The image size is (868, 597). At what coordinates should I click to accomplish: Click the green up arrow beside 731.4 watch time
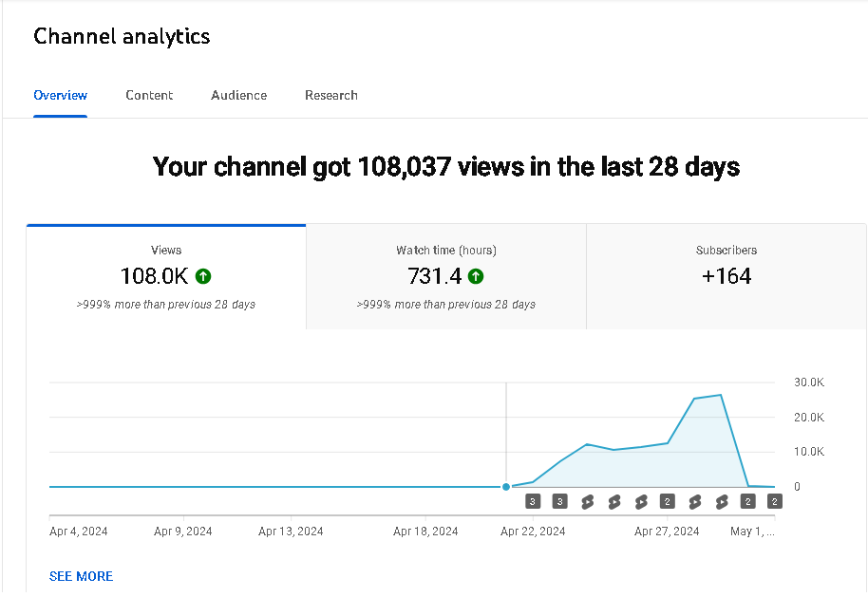(476, 276)
